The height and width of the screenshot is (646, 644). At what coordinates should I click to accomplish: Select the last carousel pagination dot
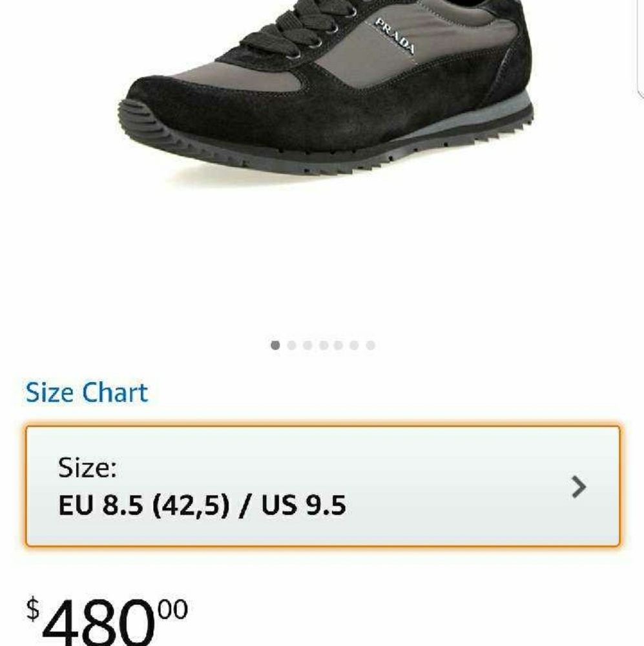370,345
